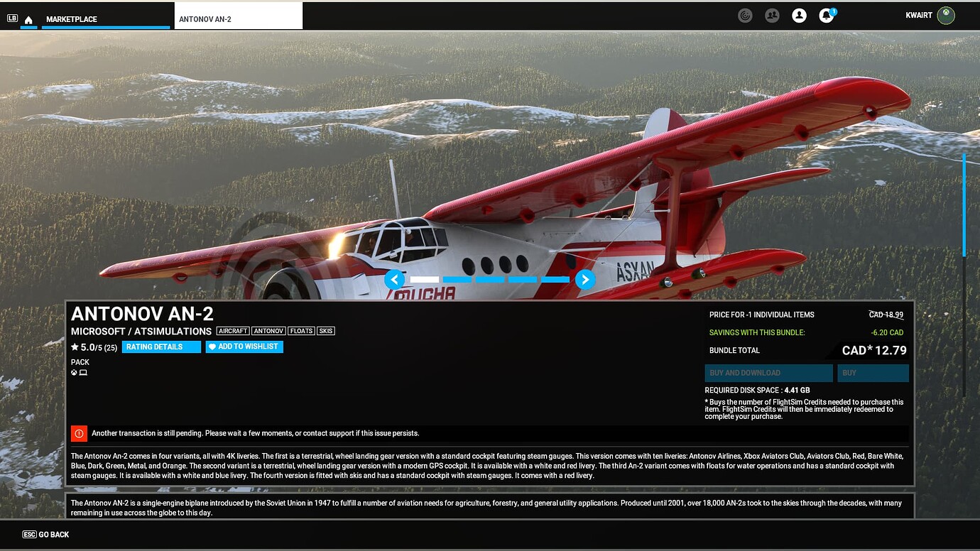Select the achievements icon near the top right
The height and width of the screenshot is (551, 980).
point(745,14)
